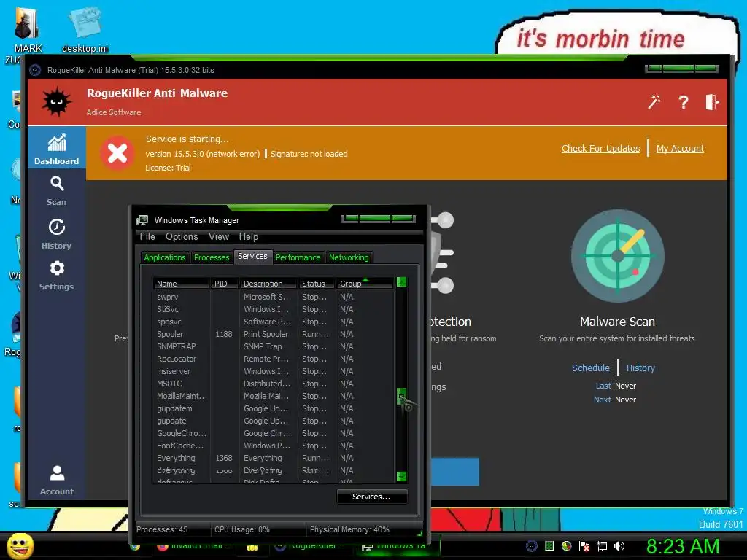Image resolution: width=747 pixels, height=560 pixels.
Task: Open the View menu in Task Manager
Action: (x=219, y=236)
